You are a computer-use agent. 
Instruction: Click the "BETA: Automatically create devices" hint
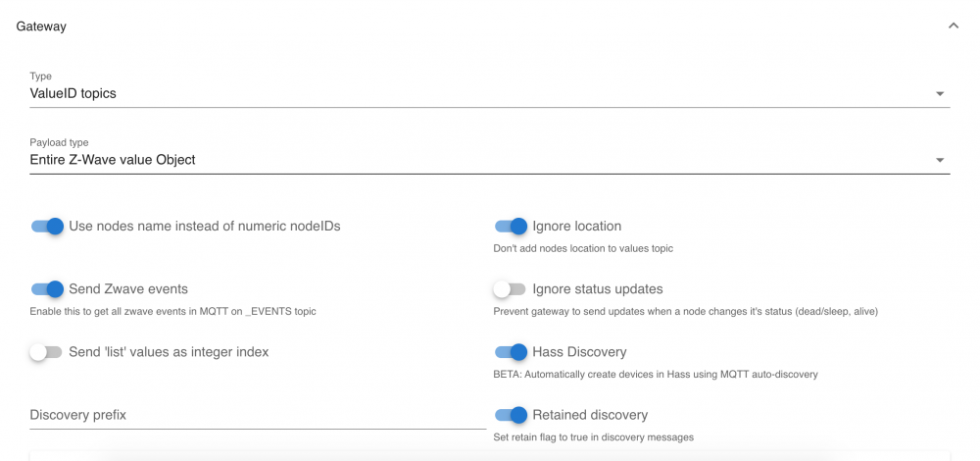[655, 374]
